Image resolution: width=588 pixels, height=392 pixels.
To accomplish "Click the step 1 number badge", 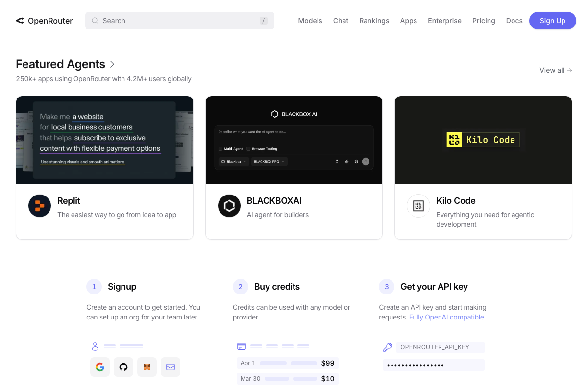I will click(94, 287).
